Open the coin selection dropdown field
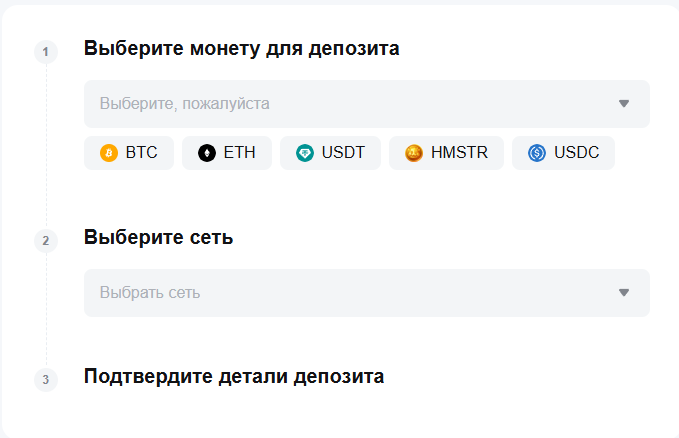This screenshot has height=438, width=679. pos(350,104)
